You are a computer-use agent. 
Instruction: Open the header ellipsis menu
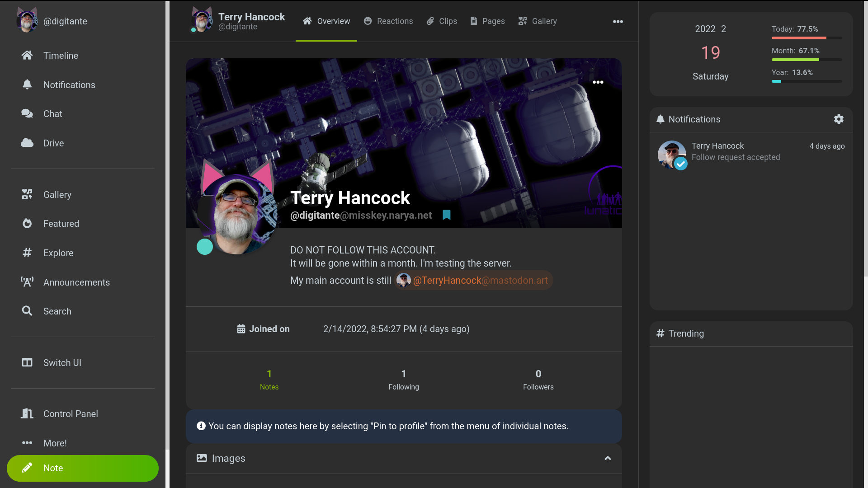click(618, 22)
